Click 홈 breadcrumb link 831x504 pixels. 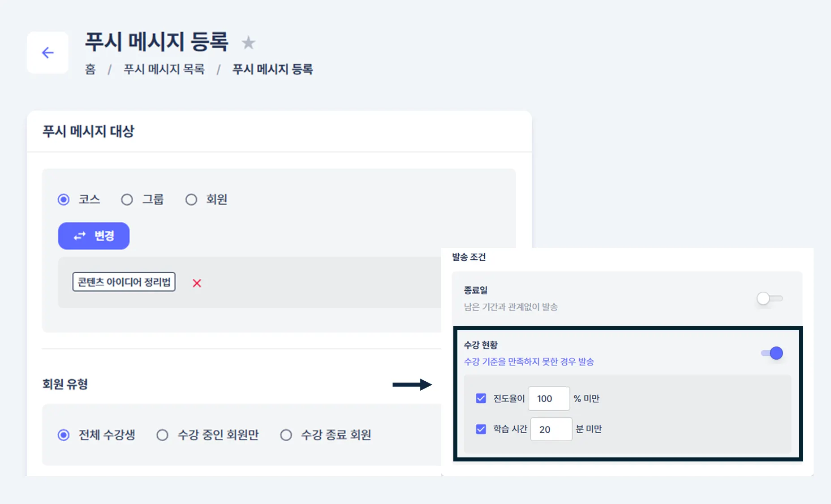point(90,69)
